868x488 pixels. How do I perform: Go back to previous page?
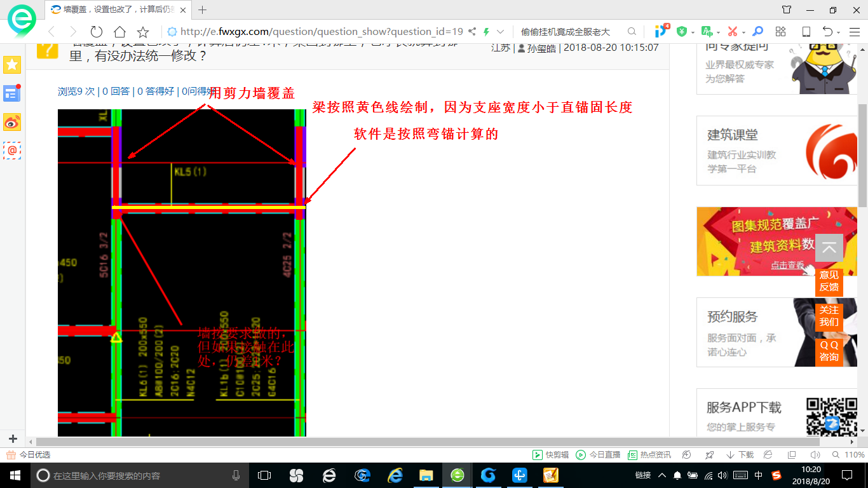[x=51, y=32]
